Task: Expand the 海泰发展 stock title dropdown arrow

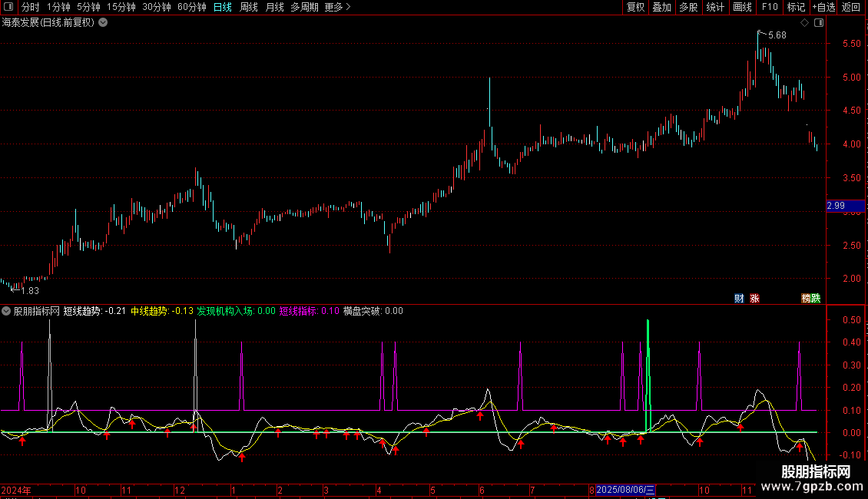Action: click(103, 23)
